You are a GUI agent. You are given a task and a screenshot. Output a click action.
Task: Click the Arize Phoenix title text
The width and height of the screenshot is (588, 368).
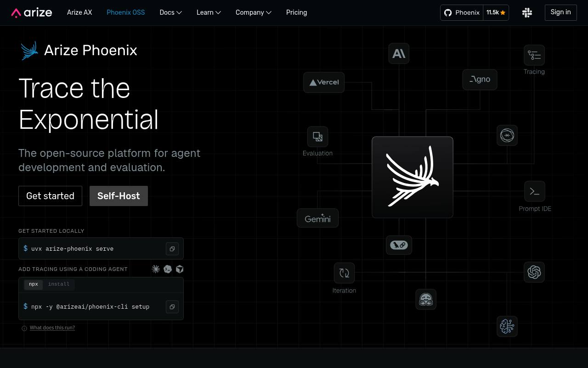coord(90,50)
